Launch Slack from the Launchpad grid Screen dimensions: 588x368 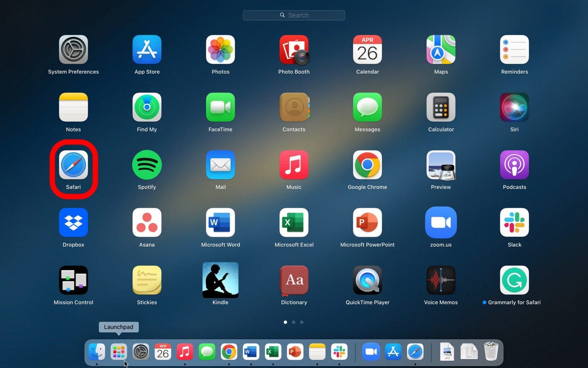point(514,222)
